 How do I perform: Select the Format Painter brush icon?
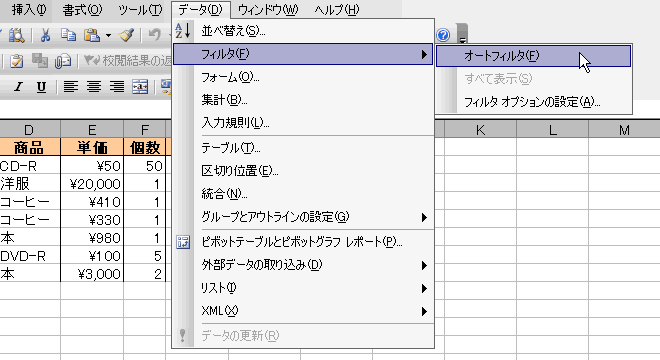click(x=126, y=35)
